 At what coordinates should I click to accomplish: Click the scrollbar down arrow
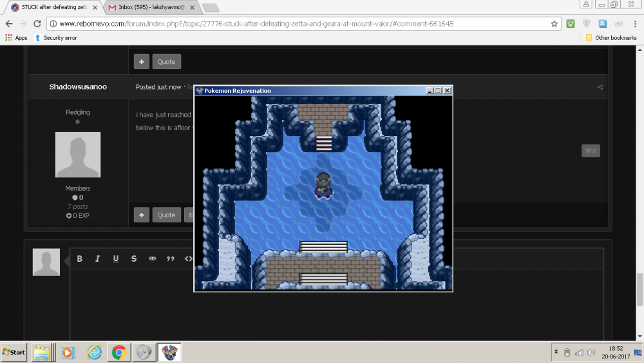tap(640, 337)
